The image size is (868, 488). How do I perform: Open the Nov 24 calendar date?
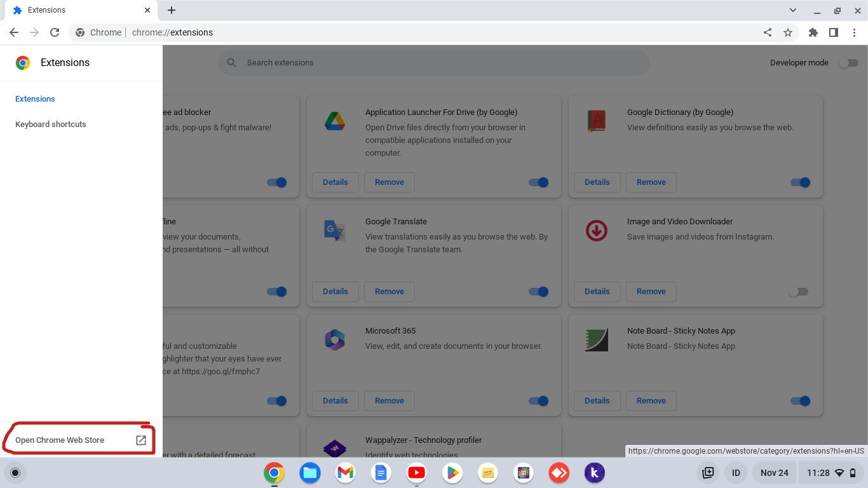pos(775,473)
